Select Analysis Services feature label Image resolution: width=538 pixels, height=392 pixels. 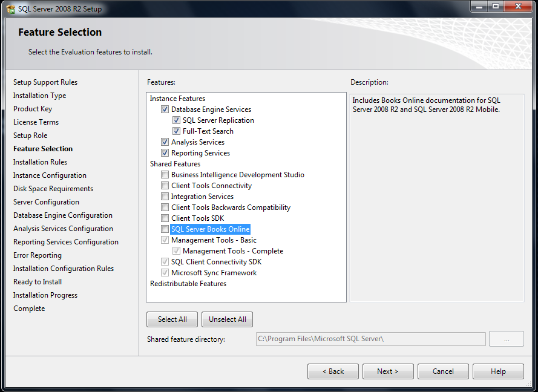coord(198,142)
